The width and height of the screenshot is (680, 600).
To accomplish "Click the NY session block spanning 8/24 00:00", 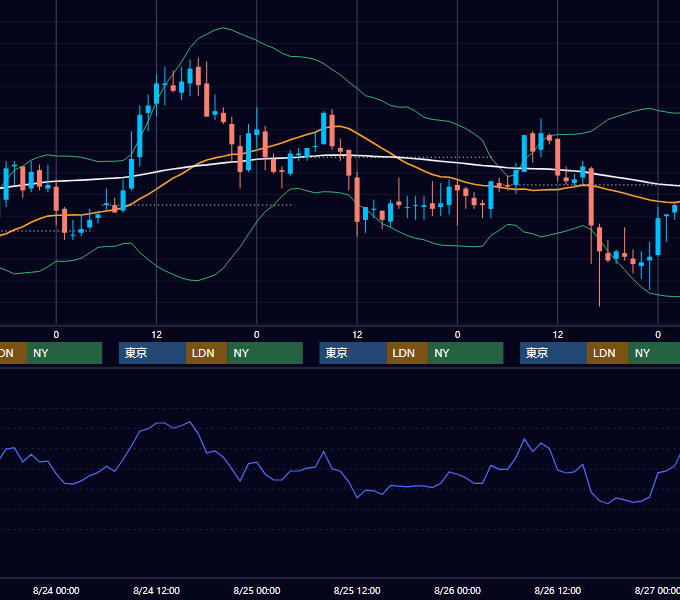I will click(x=64, y=353).
